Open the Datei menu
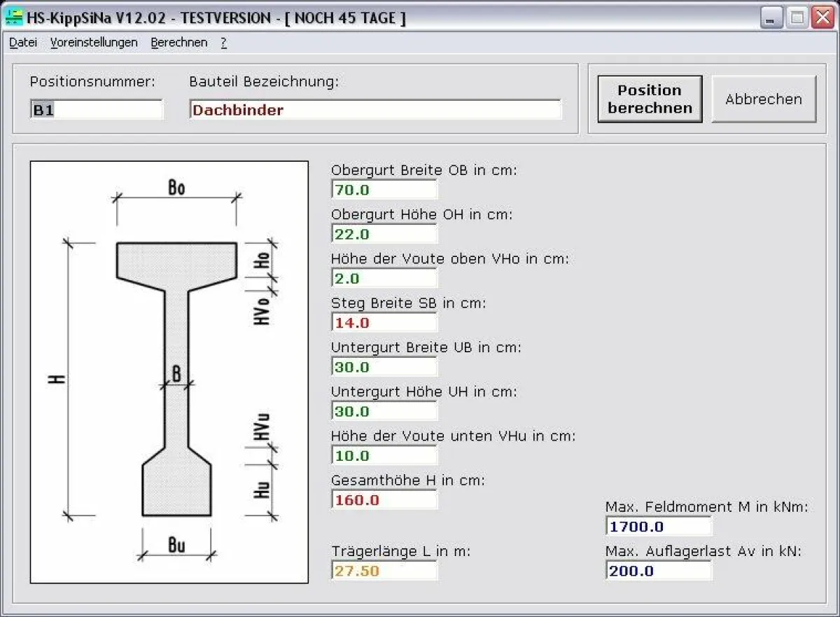The width and height of the screenshot is (840, 617). 23,43
